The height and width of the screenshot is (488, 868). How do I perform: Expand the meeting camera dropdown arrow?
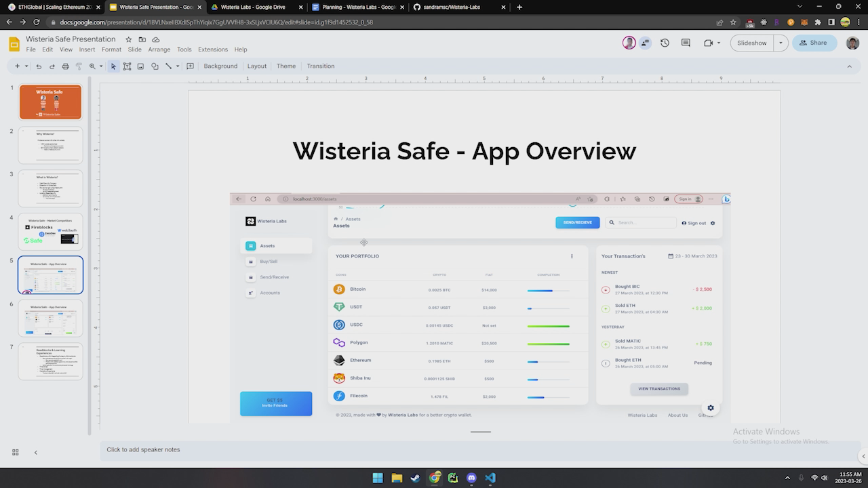pos(719,43)
